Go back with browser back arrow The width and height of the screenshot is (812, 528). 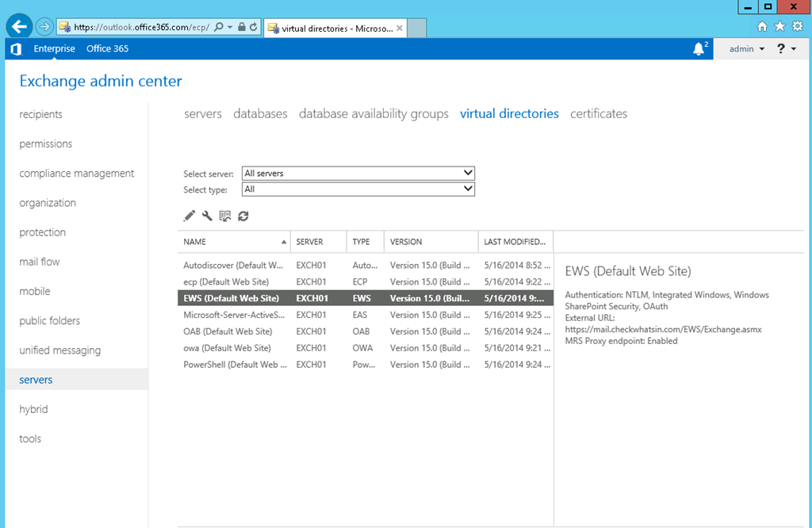coord(19,26)
